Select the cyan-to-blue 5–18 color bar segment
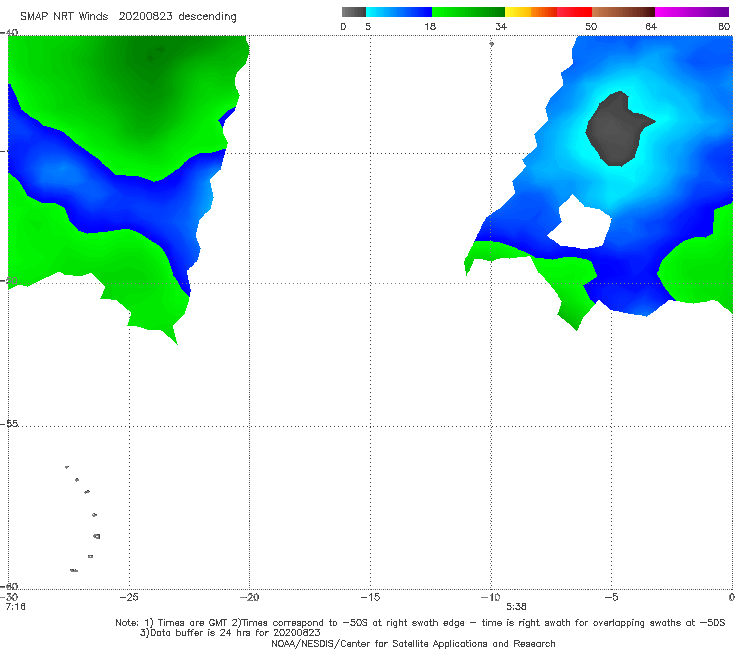The width and height of the screenshot is (740, 650). (399, 12)
